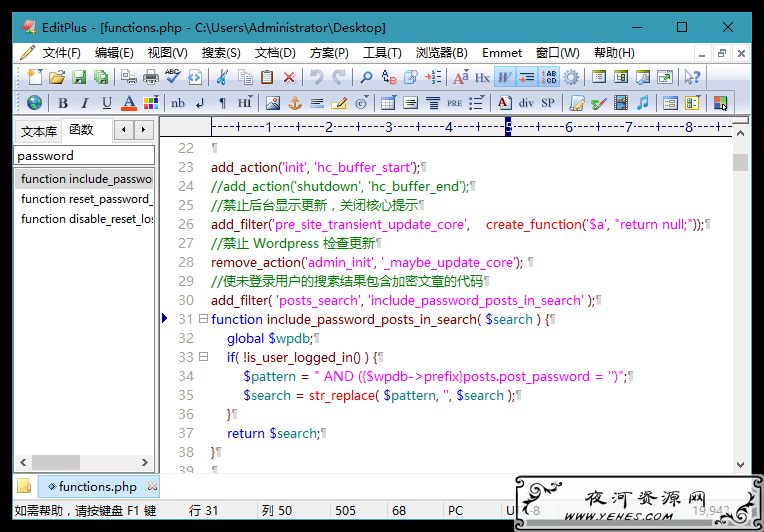Save all open documents
This screenshot has height=532, width=764.
tap(101, 77)
